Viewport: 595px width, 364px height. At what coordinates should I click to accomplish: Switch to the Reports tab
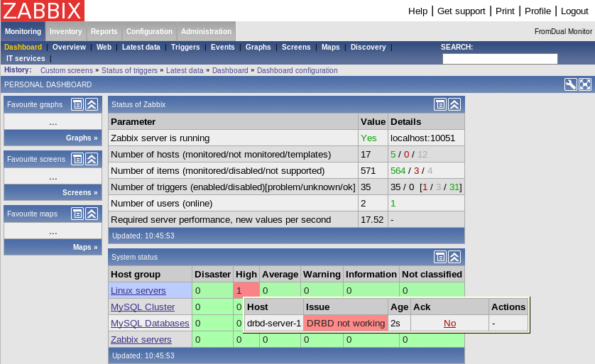(x=104, y=31)
